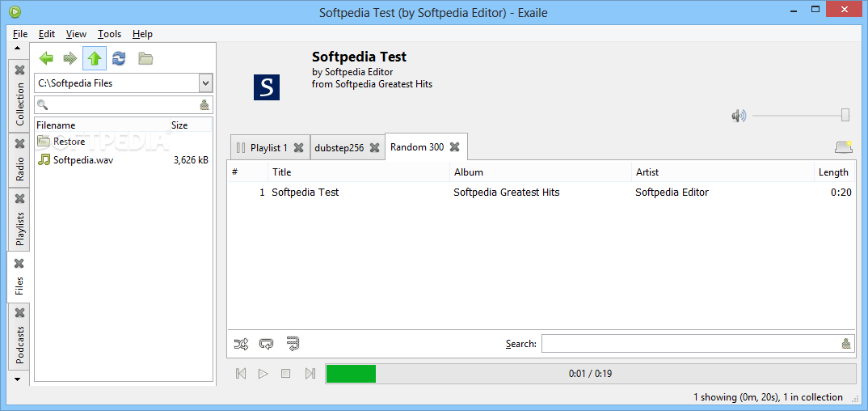Open the Podcasts side panel

pos(20,345)
